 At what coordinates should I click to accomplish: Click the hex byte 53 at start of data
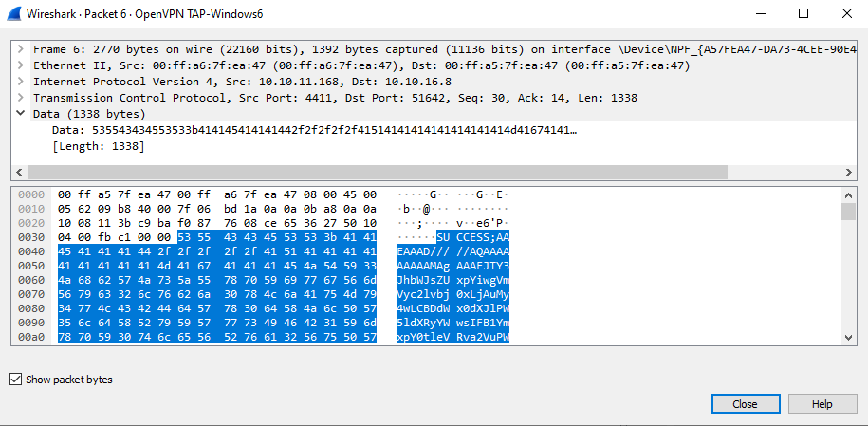pos(184,237)
